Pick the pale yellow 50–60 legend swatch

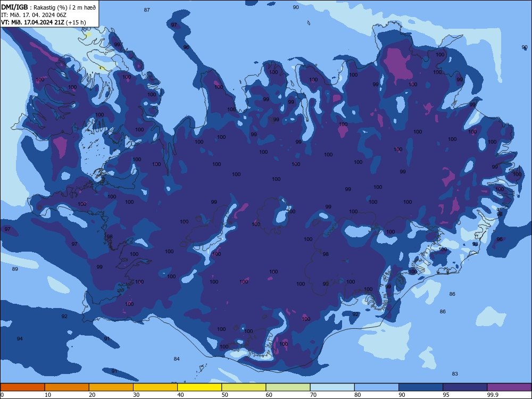click(x=244, y=387)
